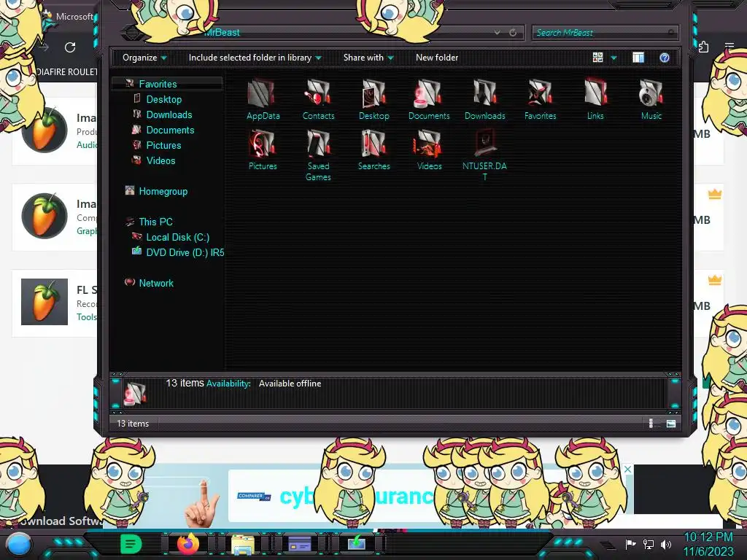Open the Saved Games folder icon
The width and height of the screenshot is (747, 560).
pos(318,144)
